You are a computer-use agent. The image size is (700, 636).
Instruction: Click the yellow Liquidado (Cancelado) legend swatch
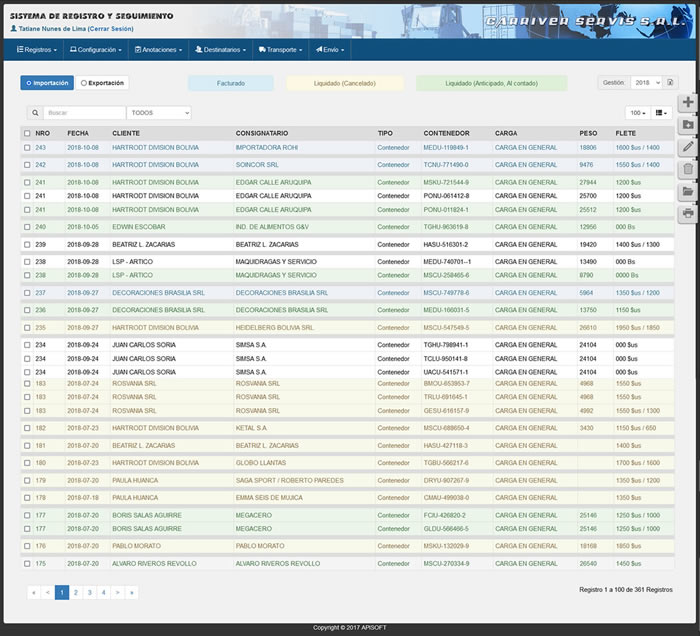click(345, 83)
